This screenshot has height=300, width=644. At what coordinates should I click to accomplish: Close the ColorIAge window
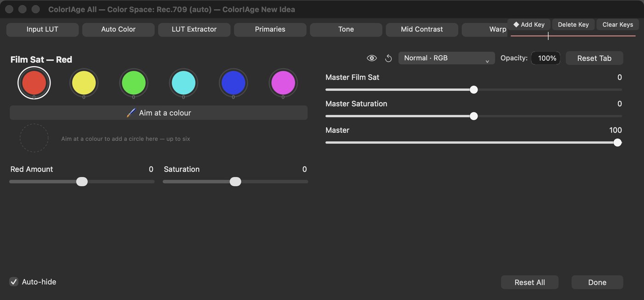pyautogui.click(x=9, y=9)
